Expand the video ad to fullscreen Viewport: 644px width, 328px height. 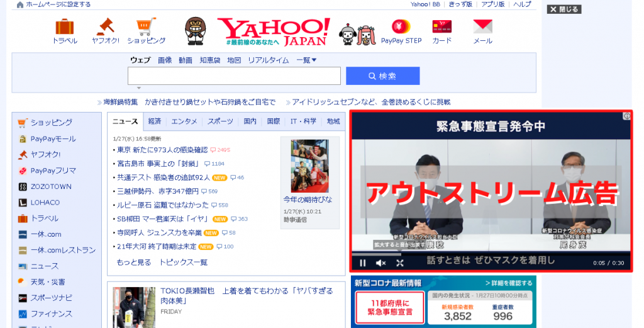pyautogui.click(x=399, y=263)
